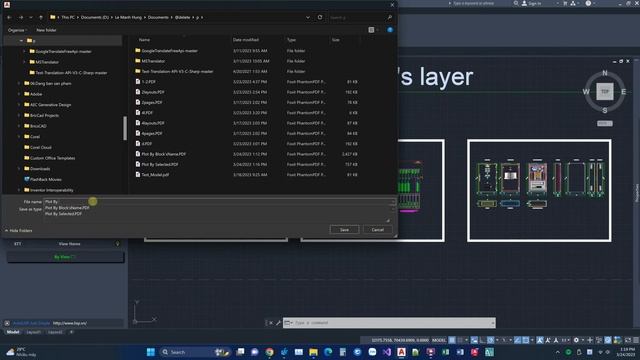Click the Sign In icon in AutoCAD title bar
The height and width of the screenshot is (360, 640).
(x=524, y=3)
